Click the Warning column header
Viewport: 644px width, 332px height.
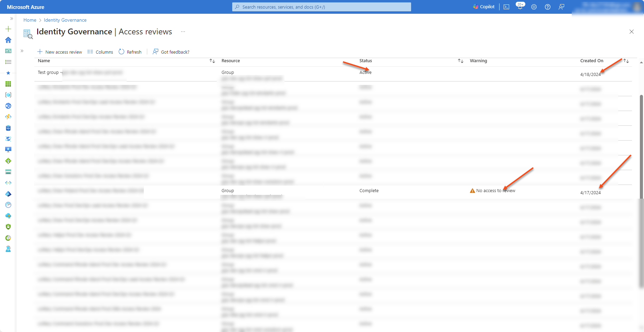479,61
